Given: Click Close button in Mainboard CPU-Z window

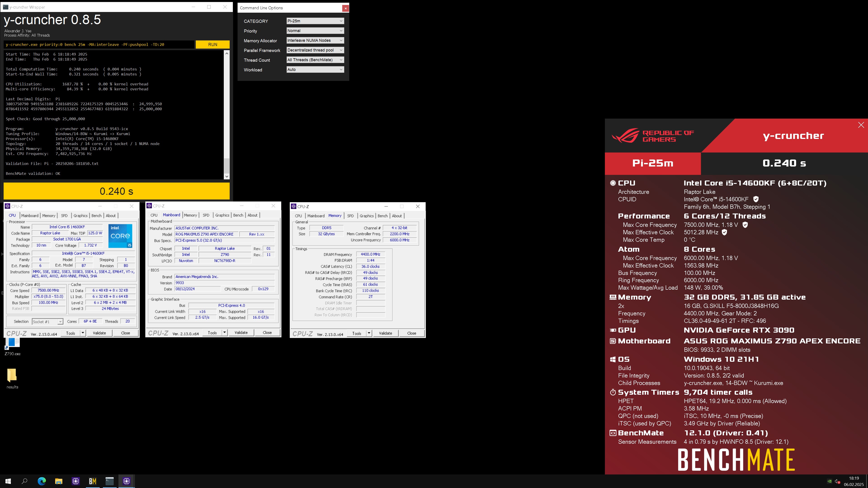Looking at the screenshot, I should point(267,333).
